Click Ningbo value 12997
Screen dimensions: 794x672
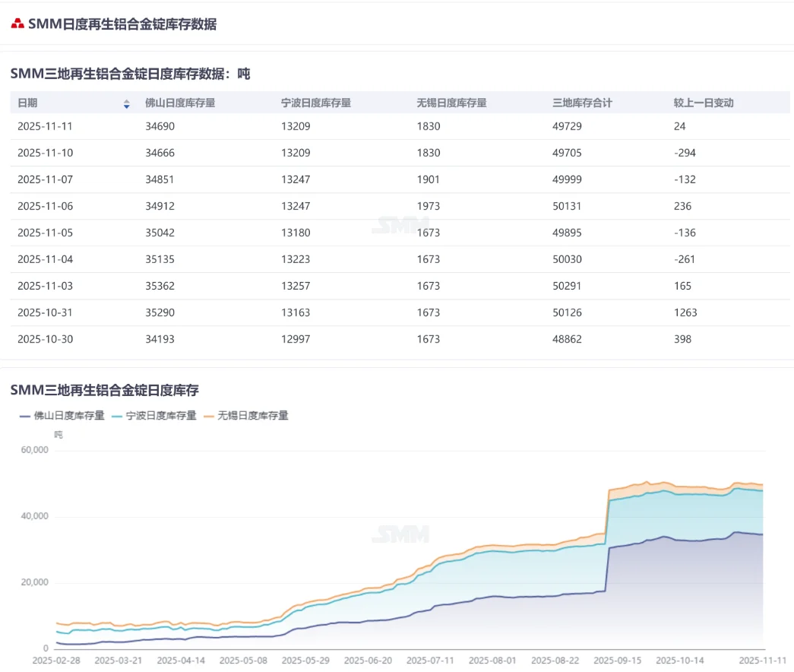click(296, 339)
